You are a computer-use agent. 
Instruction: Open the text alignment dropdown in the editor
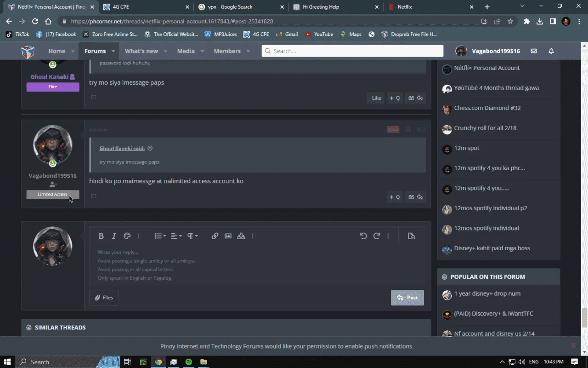[x=176, y=236]
